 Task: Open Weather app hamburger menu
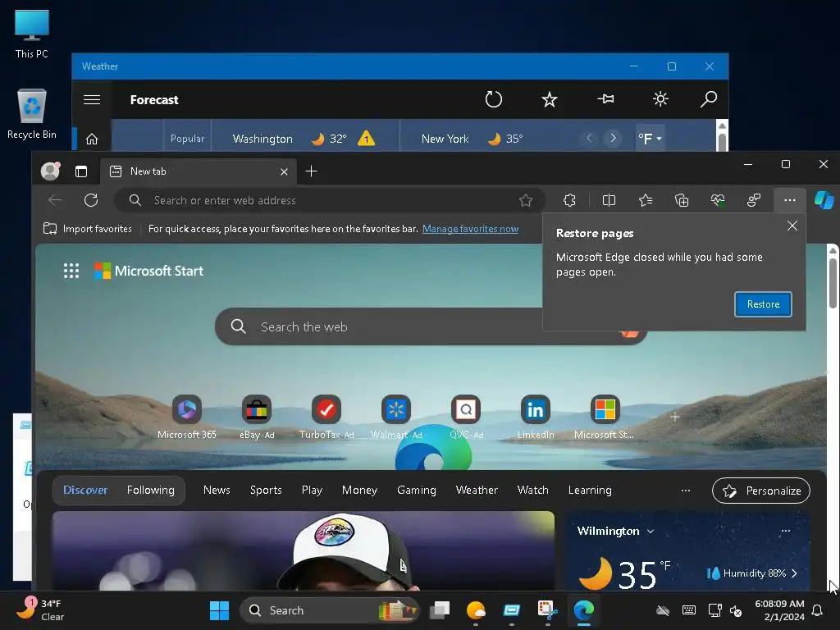(x=92, y=99)
